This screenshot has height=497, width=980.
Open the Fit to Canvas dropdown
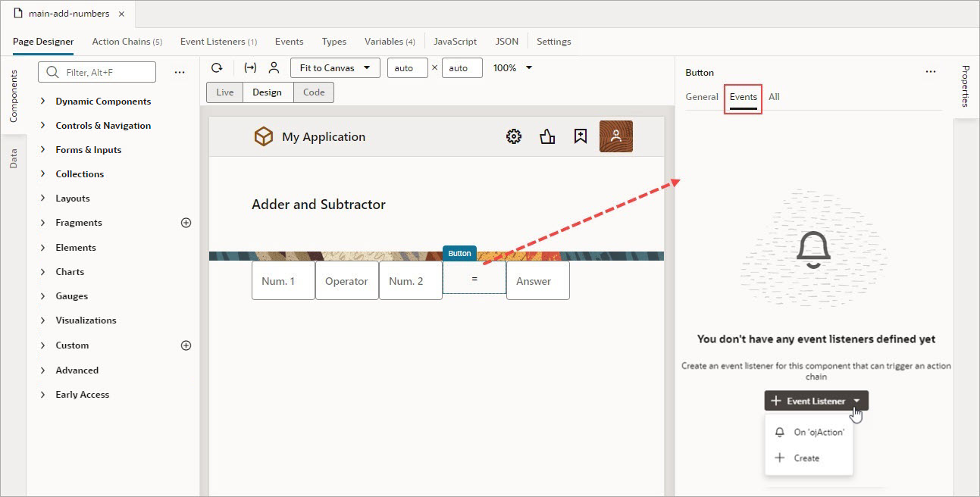pos(334,67)
